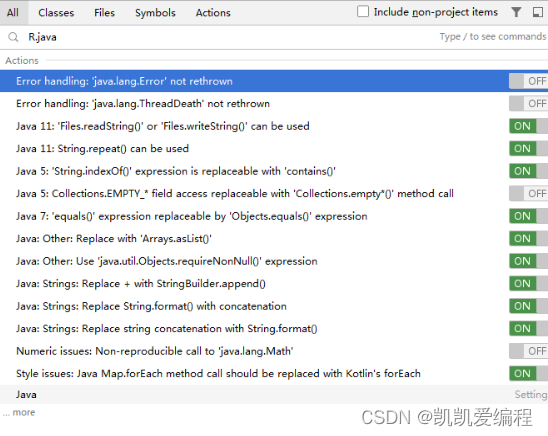Image resolution: width=548 pixels, height=436 pixels.
Task: Open the Symbols tab
Action: click(155, 13)
